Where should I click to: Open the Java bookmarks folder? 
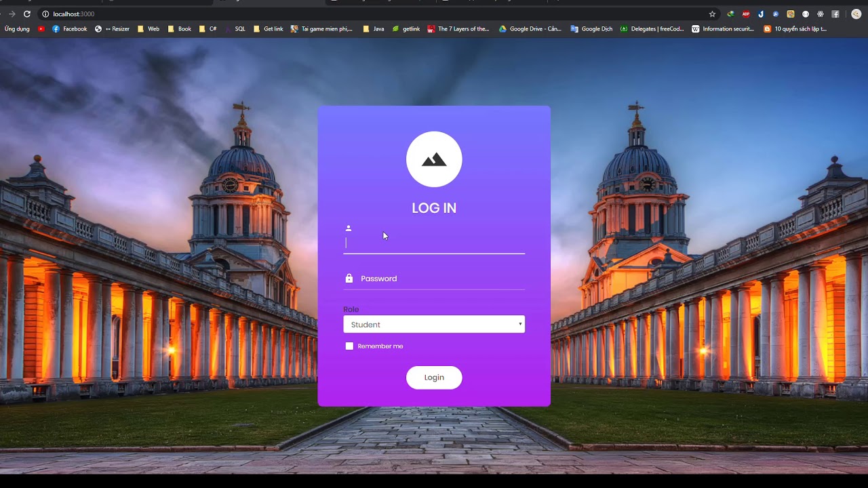point(374,29)
